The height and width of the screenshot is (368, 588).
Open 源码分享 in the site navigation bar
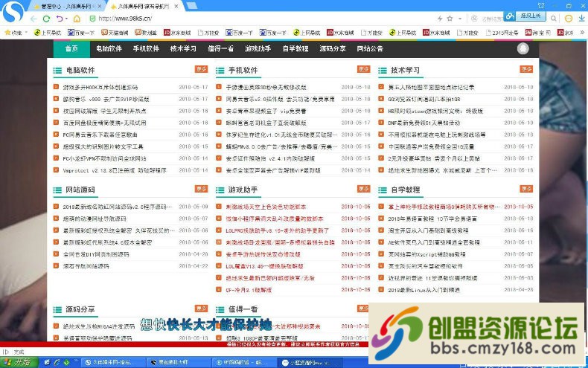(x=333, y=49)
